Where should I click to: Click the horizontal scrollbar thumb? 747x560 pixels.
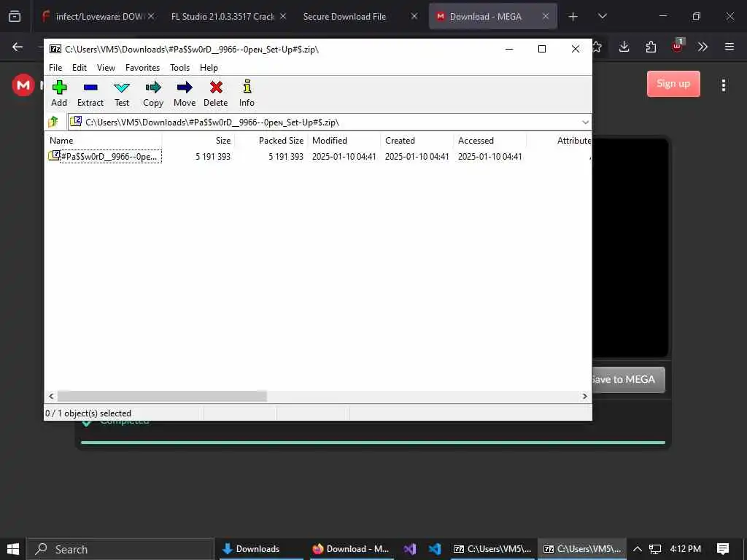pos(162,396)
